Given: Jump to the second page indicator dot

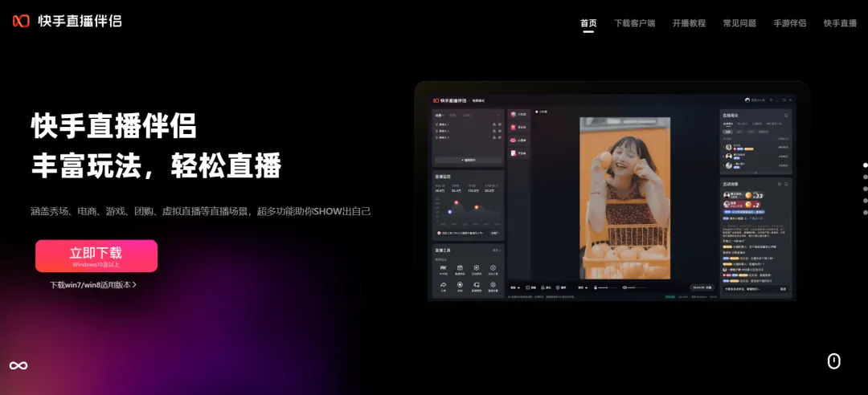Looking at the screenshot, I should pyautogui.click(x=866, y=177).
